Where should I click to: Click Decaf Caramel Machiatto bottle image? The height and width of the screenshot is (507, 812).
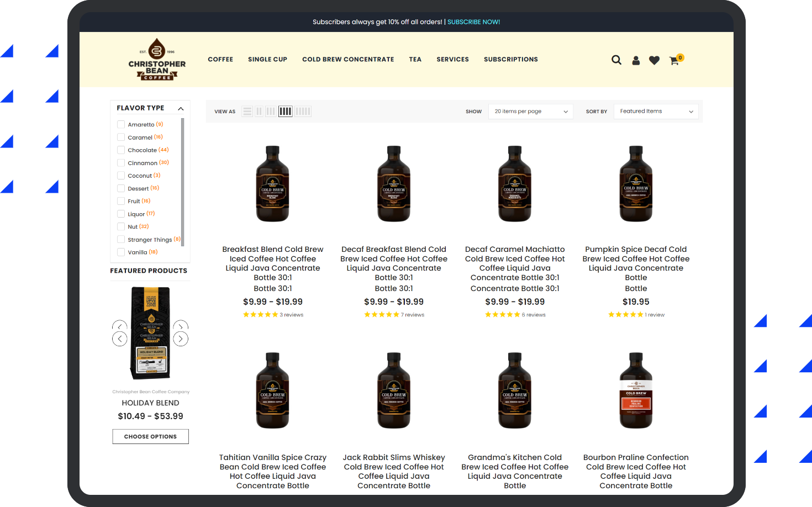tap(515, 184)
